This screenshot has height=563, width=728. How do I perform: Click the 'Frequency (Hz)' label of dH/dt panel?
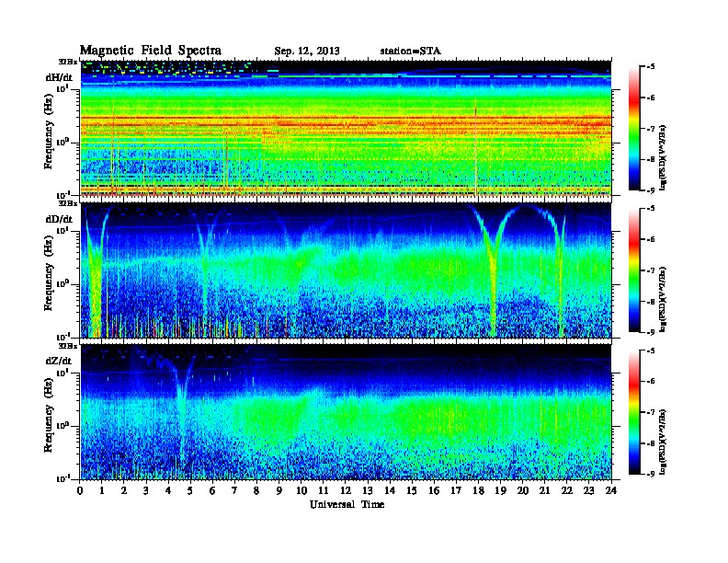pos(49,132)
